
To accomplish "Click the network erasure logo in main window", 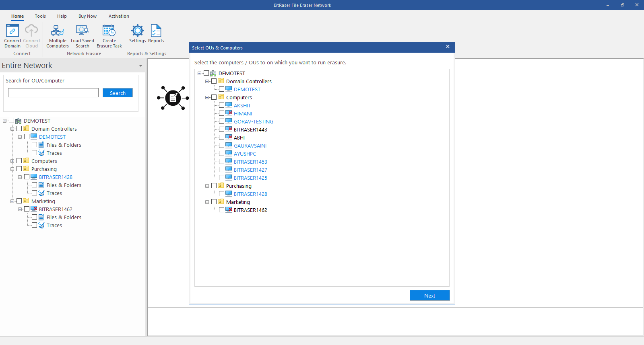I will [x=173, y=98].
